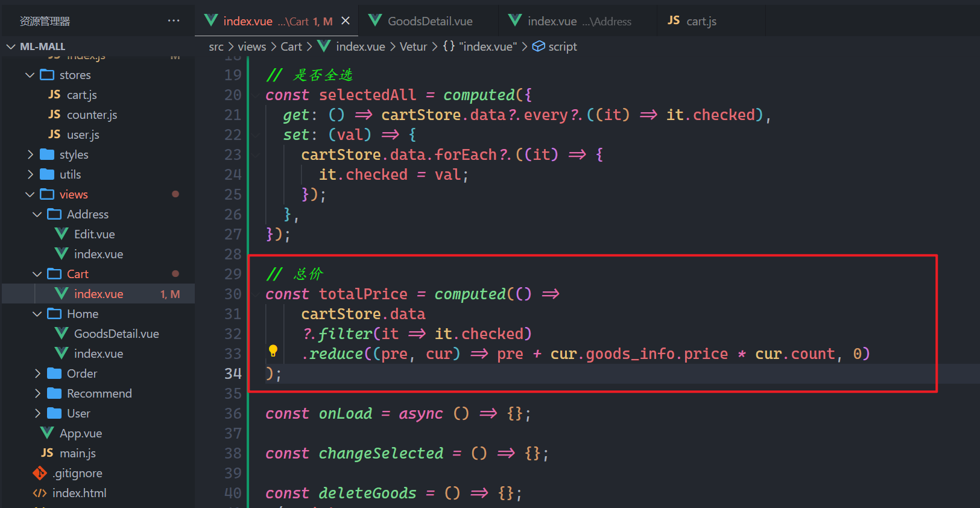This screenshot has width=980, height=508.
Task: Collapse the Home folder
Action: [x=37, y=314]
